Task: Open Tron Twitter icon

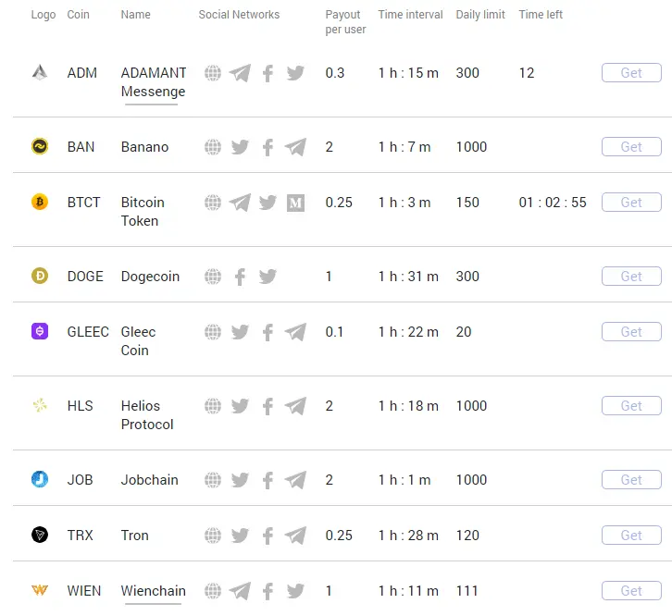Action: click(x=240, y=536)
